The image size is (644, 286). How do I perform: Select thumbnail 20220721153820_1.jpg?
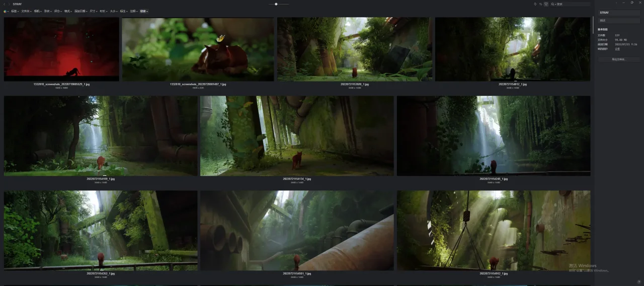[x=354, y=49]
